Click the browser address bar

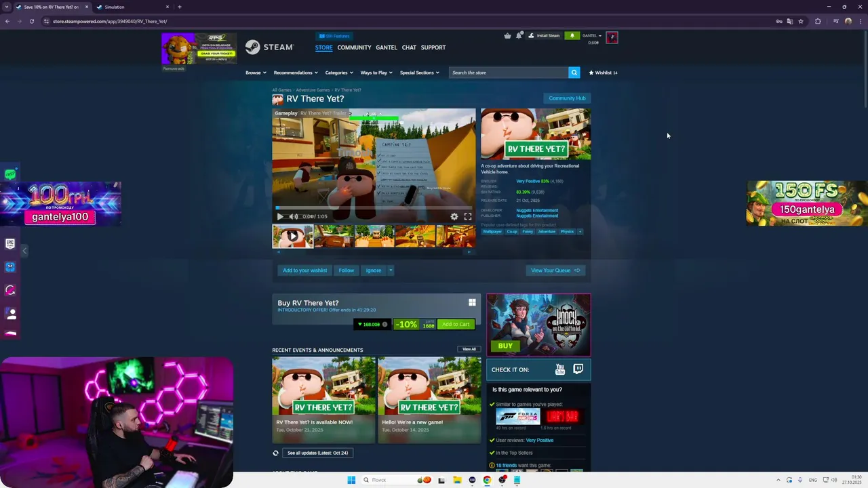coord(407,21)
